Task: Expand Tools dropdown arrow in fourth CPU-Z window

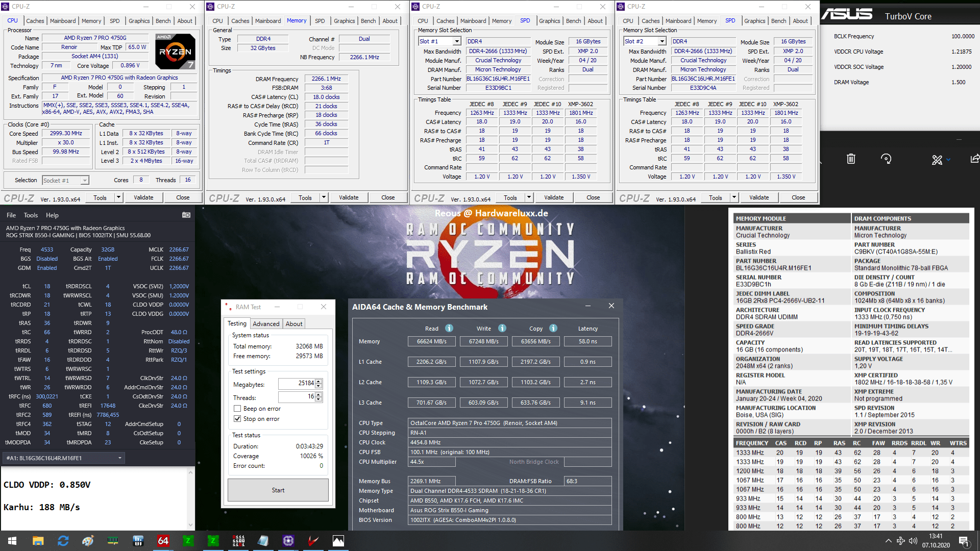Action: click(734, 197)
